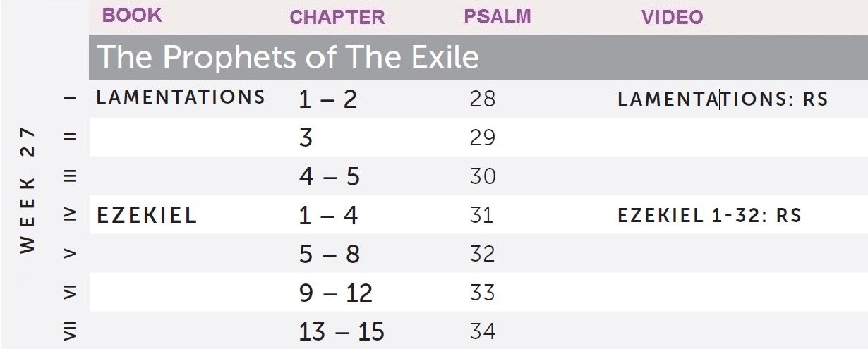Click The Prophets of The Exile heading
The height and width of the screenshot is (349, 868).
click(287, 56)
